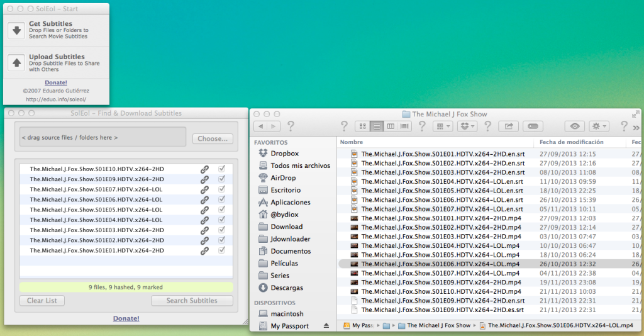This screenshot has height=336, width=644.
Task: Open the Donate! link in SolEol Start window
Action: (x=56, y=82)
